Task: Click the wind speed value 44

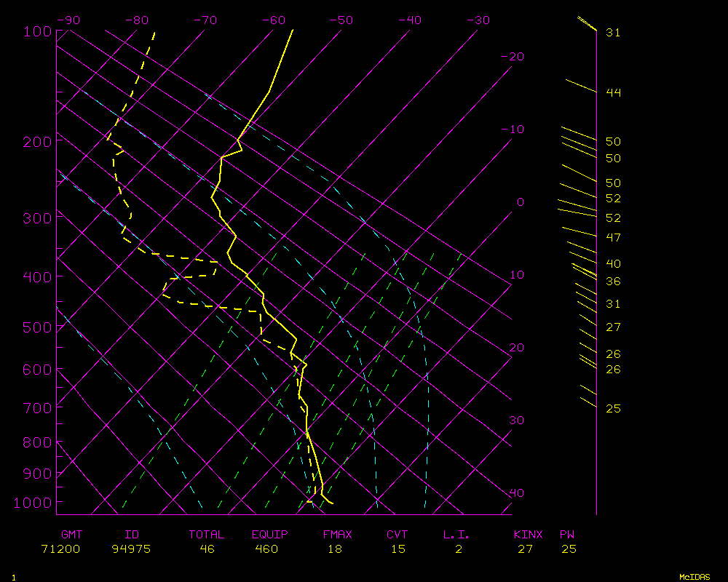Action: (613, 92)
